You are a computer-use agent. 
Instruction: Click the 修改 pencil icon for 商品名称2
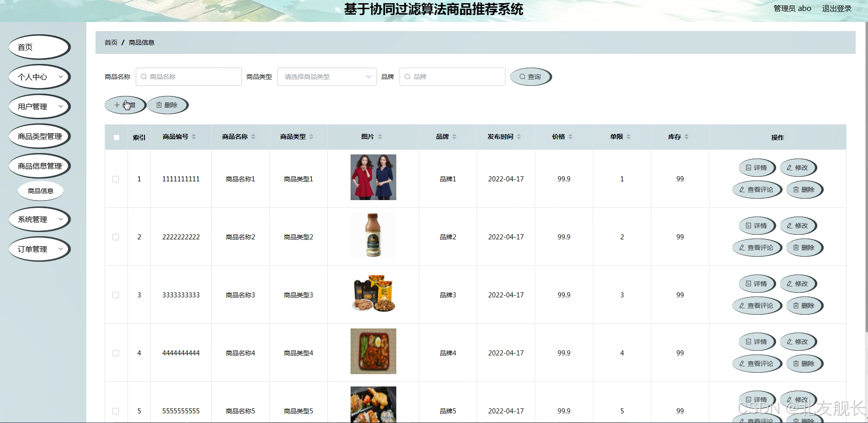(788, 225)
